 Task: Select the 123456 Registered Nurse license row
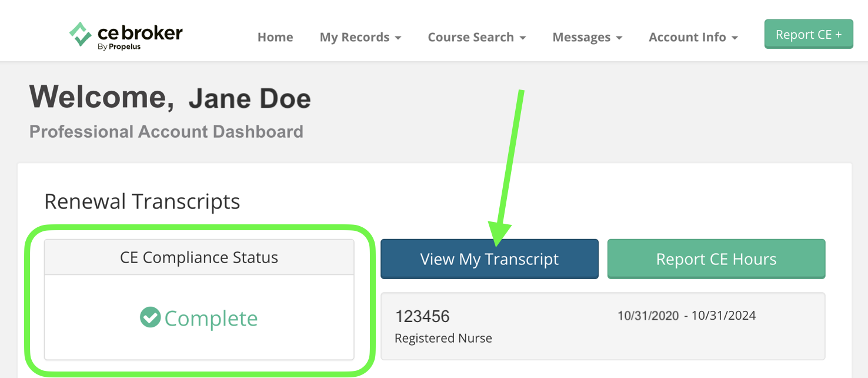[603, 326]
